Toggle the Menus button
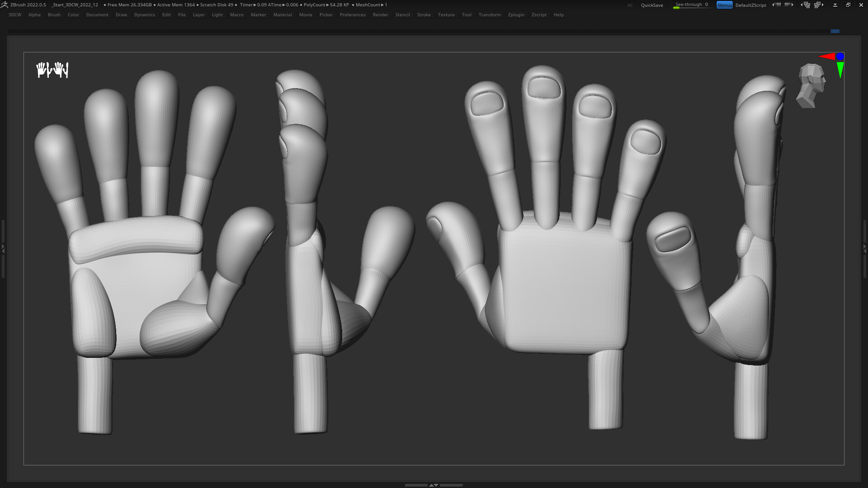Image resolution: width=868 pixels, height=488 pixels. click(x=725, y=5)
